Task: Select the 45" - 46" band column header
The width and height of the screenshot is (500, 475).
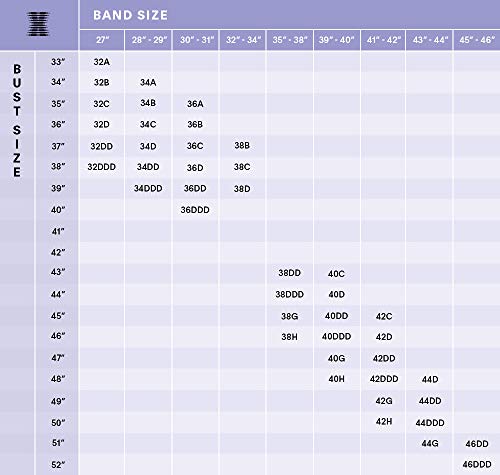Action: tap(477, 40)
